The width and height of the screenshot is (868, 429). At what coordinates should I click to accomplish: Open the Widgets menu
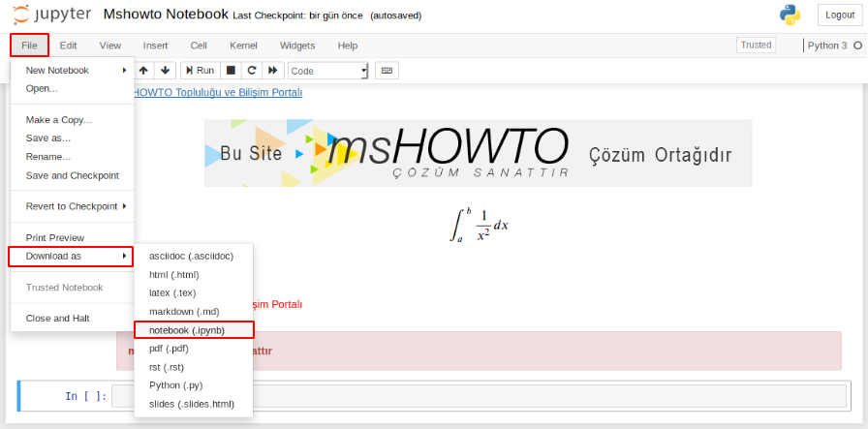tap(297, 46)
